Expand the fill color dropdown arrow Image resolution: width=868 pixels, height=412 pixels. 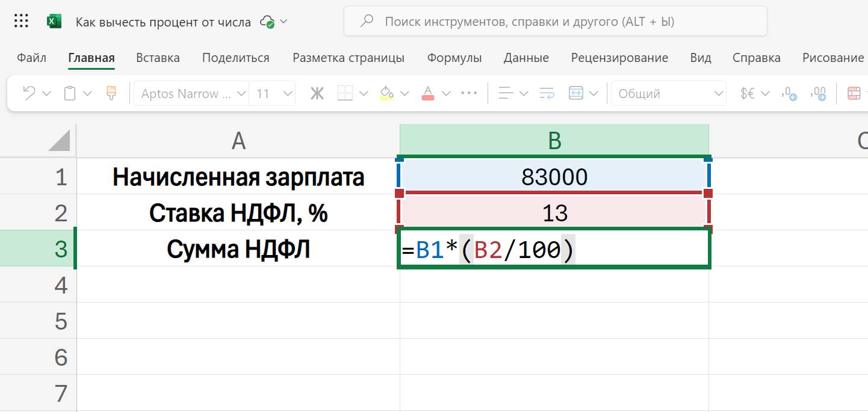click(405, 94)
